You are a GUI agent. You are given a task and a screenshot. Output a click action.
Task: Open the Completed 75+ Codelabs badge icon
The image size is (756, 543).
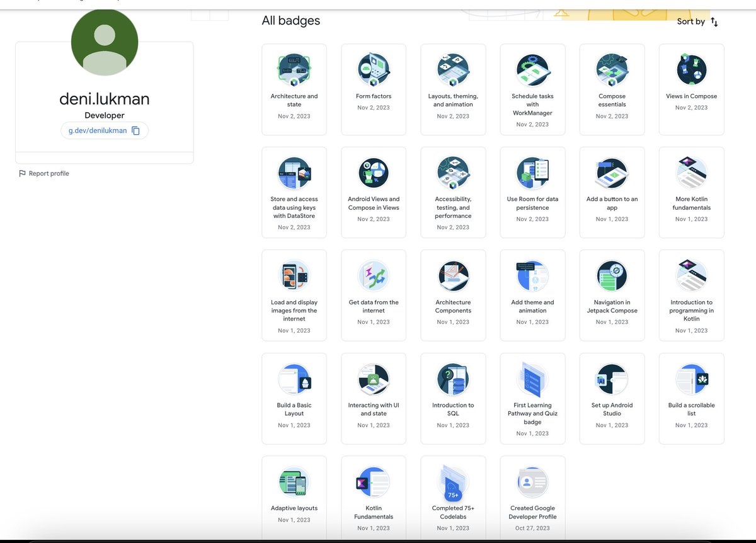(453, 482)
